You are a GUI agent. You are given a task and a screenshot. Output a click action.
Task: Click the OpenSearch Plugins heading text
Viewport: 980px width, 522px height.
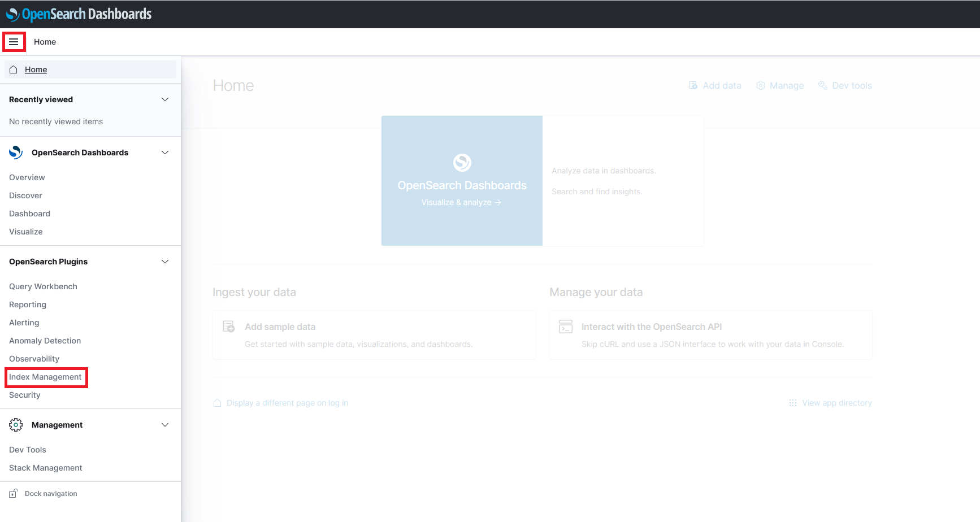(x=48, y=262)
